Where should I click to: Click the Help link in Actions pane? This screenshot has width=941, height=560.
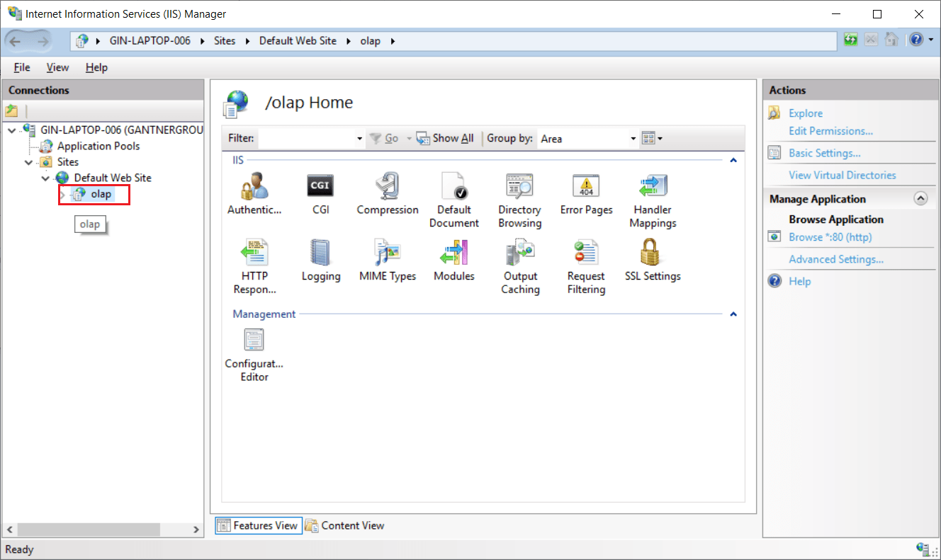pyautogui.click(x=799, y=281)
